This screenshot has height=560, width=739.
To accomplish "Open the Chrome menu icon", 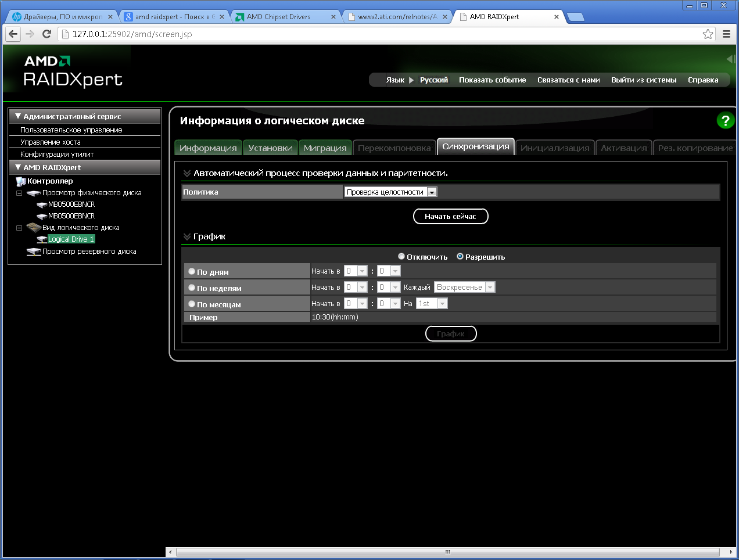I will pyautogui.click(x=726, y=34).
